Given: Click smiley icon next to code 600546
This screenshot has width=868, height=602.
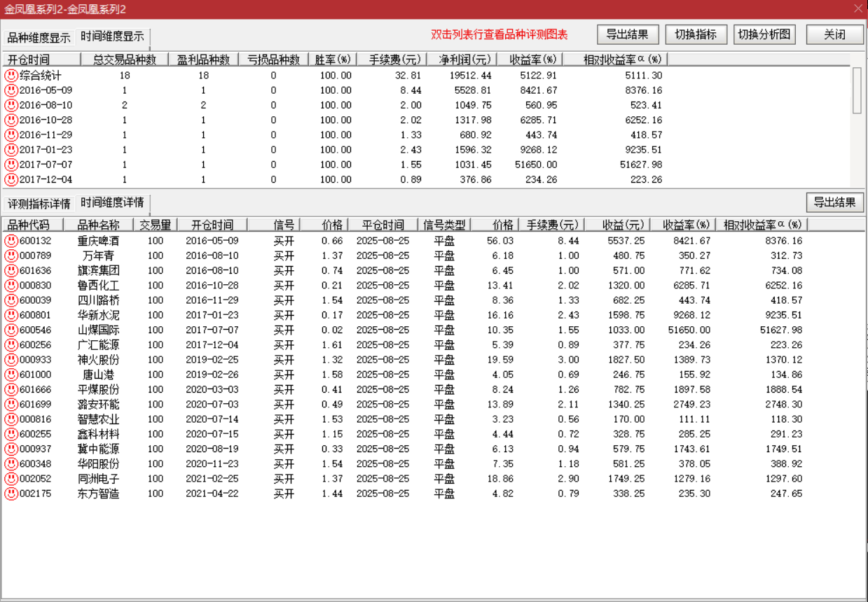Looking at the screenshot, I should tap(11, 330).
